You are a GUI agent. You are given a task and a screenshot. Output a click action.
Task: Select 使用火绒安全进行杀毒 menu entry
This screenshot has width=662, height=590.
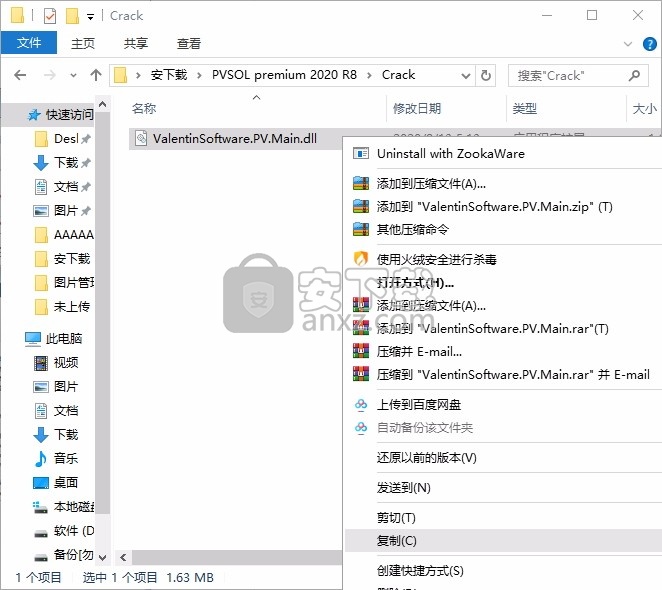click(x=503, y=259)
